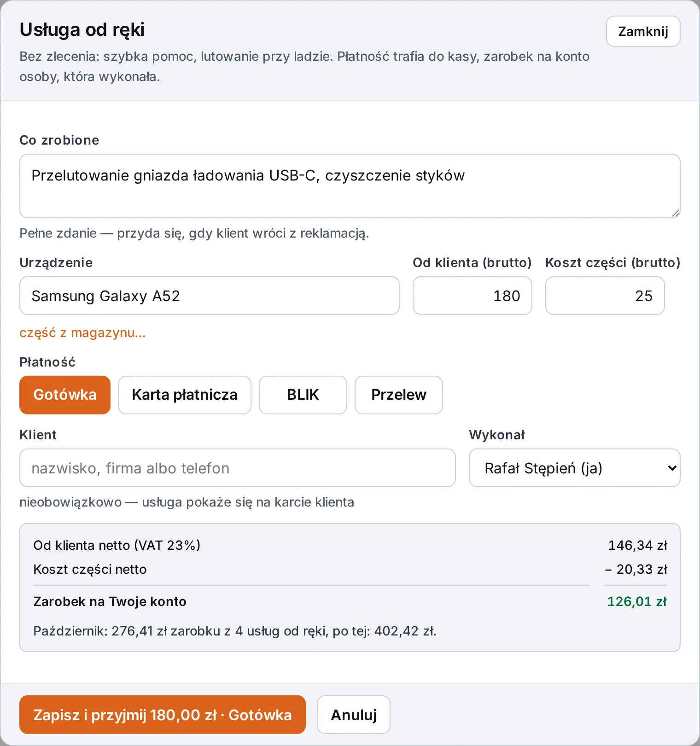Click the Koszt części (brutto) field

[605, 296]
